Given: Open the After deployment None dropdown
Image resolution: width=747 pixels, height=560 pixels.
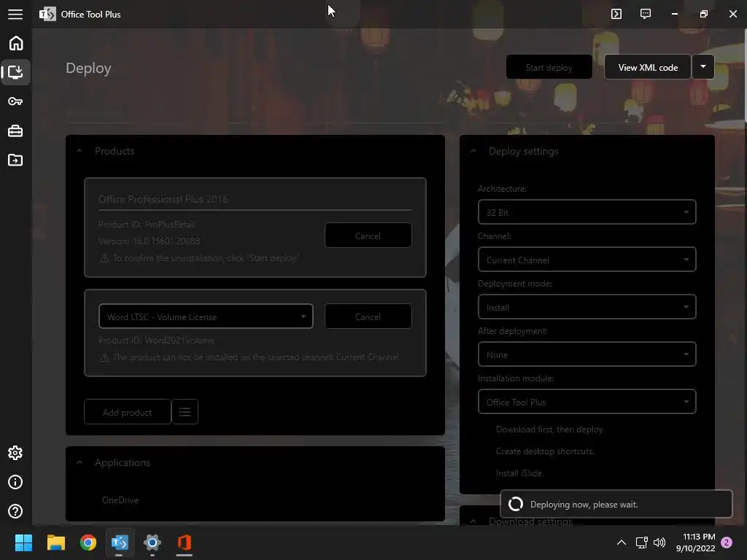Looking at the screenshot, I should pyautogui.click(x=587, y=354).
